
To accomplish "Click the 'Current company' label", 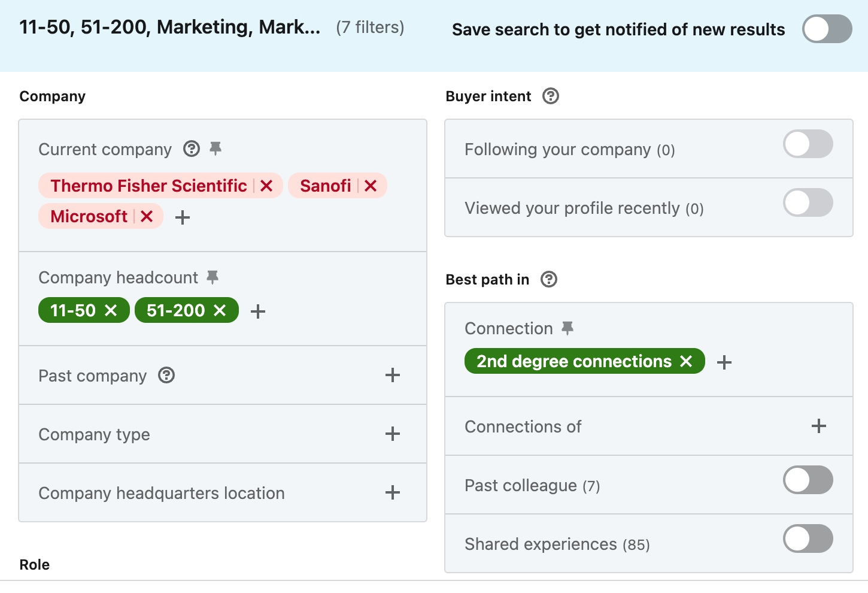I will pos(105,149).
